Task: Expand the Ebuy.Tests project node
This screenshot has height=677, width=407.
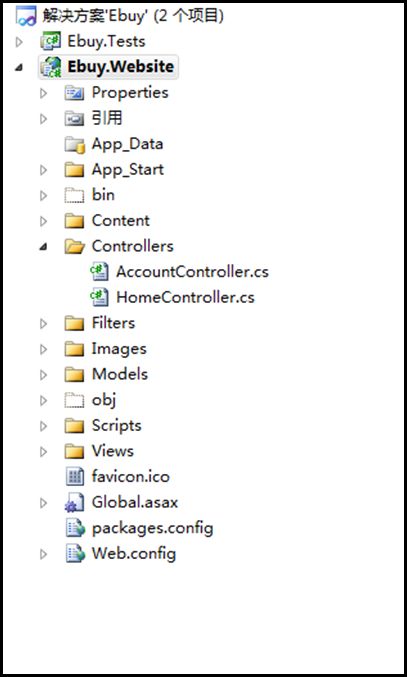Action: coord(19,42)
